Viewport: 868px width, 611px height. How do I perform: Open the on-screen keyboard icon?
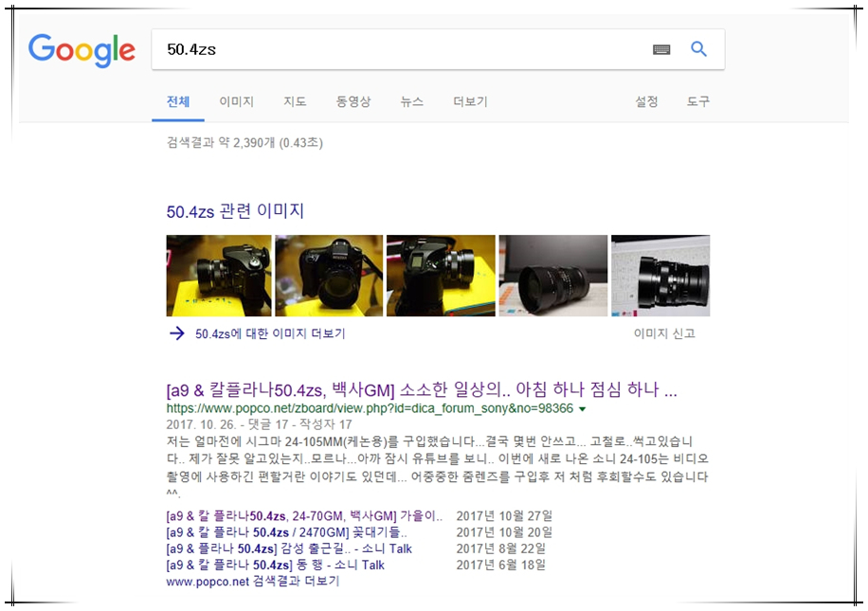tap(661, 50)
